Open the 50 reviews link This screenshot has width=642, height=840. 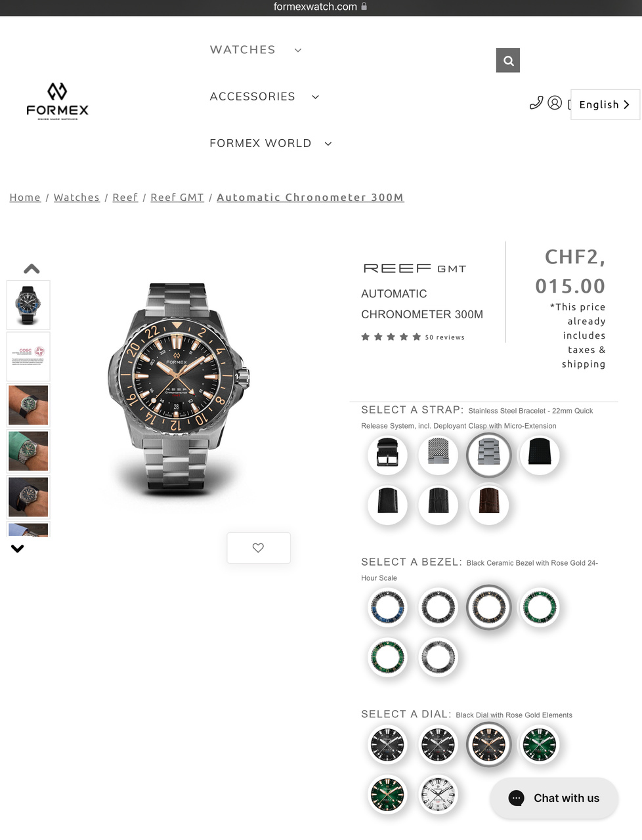[444, 337]
